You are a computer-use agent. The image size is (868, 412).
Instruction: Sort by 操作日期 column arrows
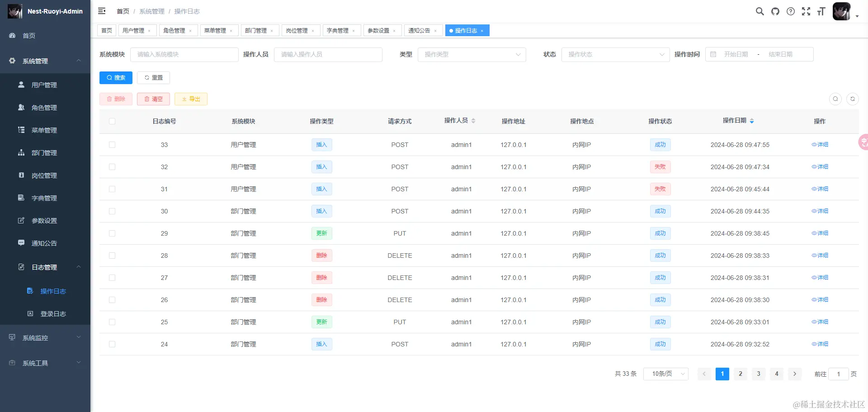752,121
